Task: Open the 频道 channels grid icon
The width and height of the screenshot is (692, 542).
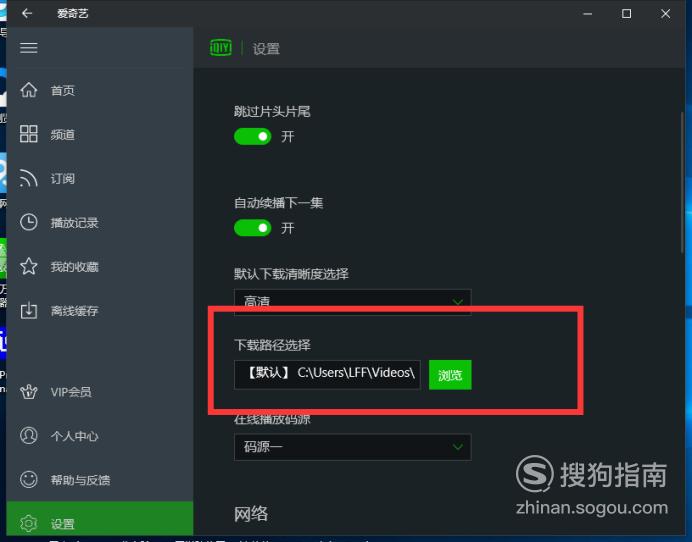Action: click(x=29, y=134)
